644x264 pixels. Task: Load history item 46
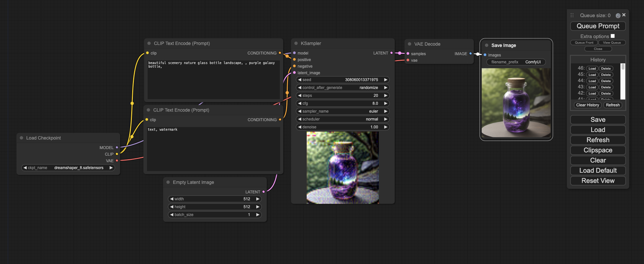click(x=592, y=68)
